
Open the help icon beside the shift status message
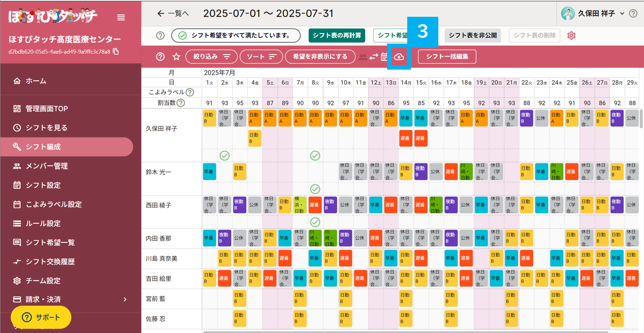click(x=160, y=36)
